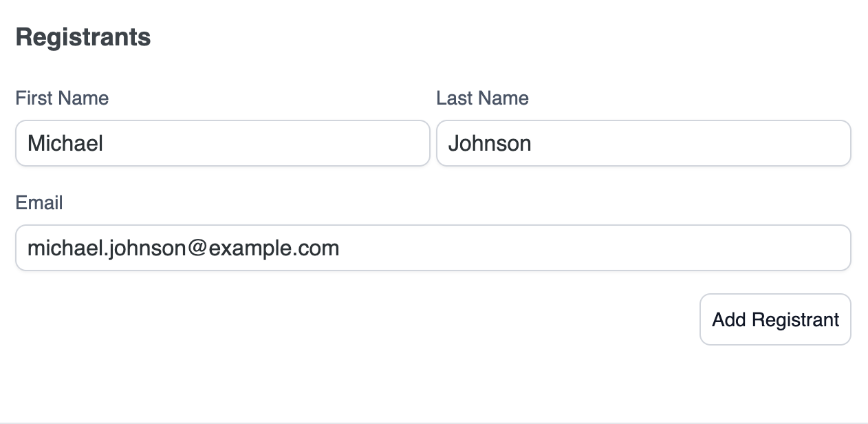Click the text Johnson in the field
The image size is (868, 424).
point(490,143)
